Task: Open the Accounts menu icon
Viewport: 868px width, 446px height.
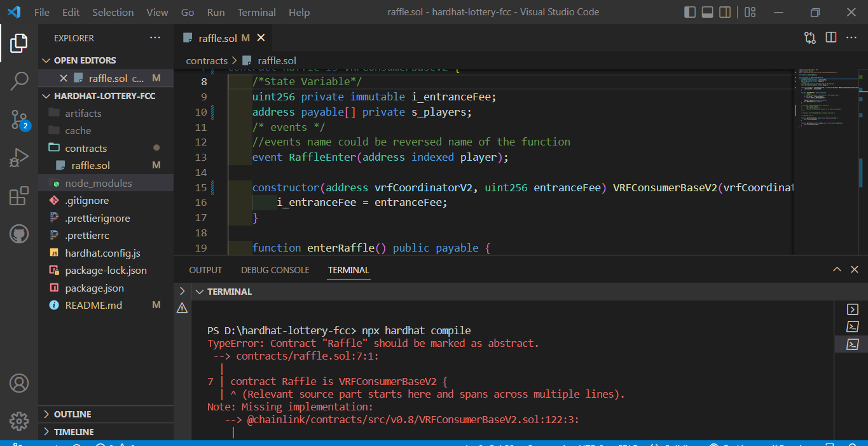Action: 19,383
